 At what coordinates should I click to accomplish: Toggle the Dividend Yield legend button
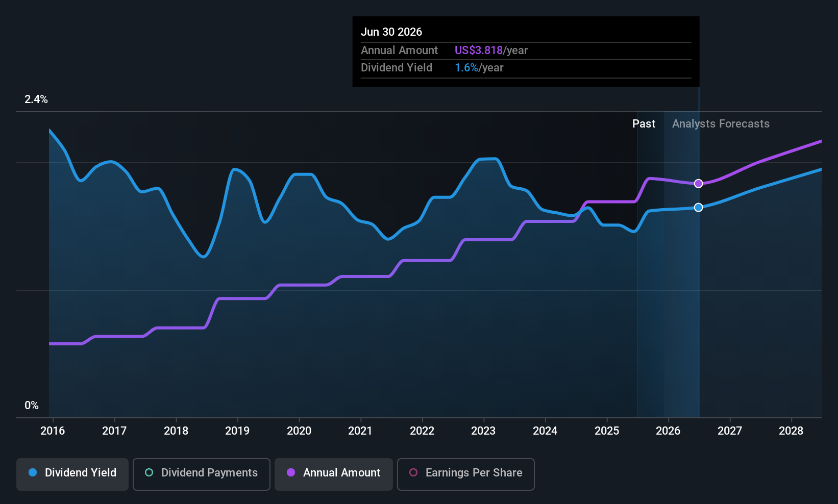72,474
